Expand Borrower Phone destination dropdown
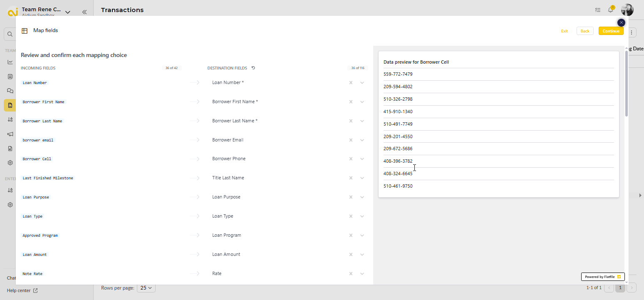Image resolution: width=644 pixels, height=300 pixels. tap(362, 159)
